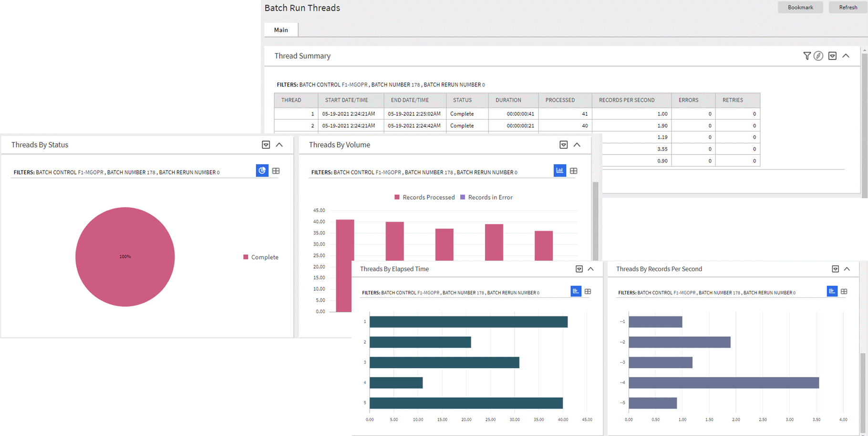This screenshot has width=868, height=436.
Task: Select the pie chart view in Threads By Status
Action: point(262,170)
